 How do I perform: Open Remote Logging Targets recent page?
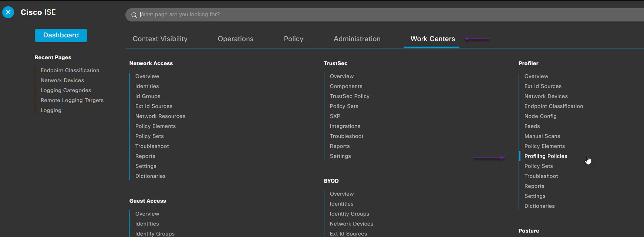[x=72, y=100]
